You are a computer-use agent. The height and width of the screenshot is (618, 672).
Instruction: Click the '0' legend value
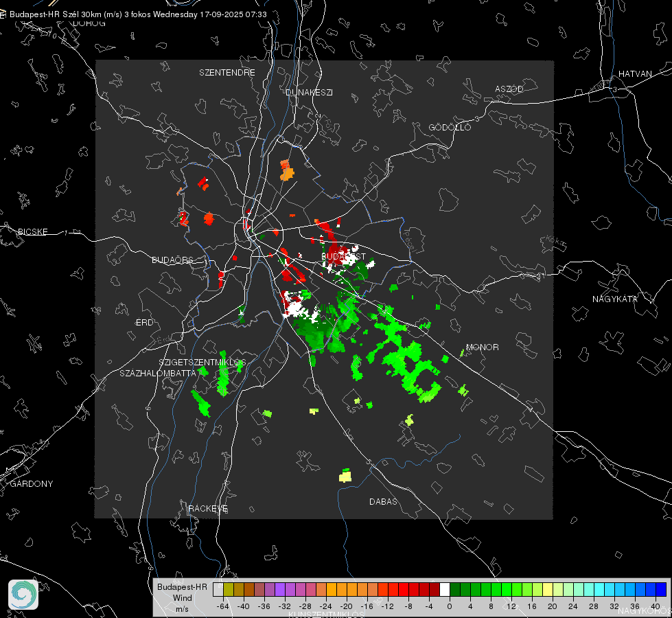click(450, 606)
